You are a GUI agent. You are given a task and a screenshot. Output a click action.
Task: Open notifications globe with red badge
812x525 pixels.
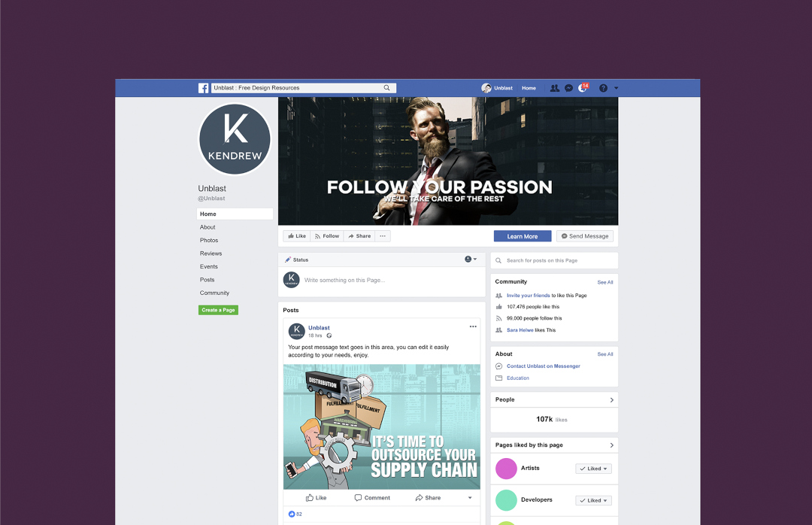click(583, 87)
